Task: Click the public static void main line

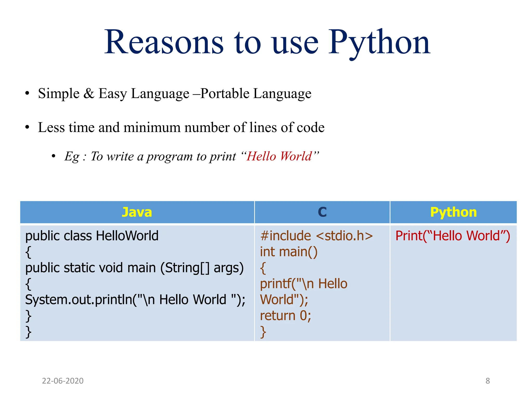Action: point(134,268)
